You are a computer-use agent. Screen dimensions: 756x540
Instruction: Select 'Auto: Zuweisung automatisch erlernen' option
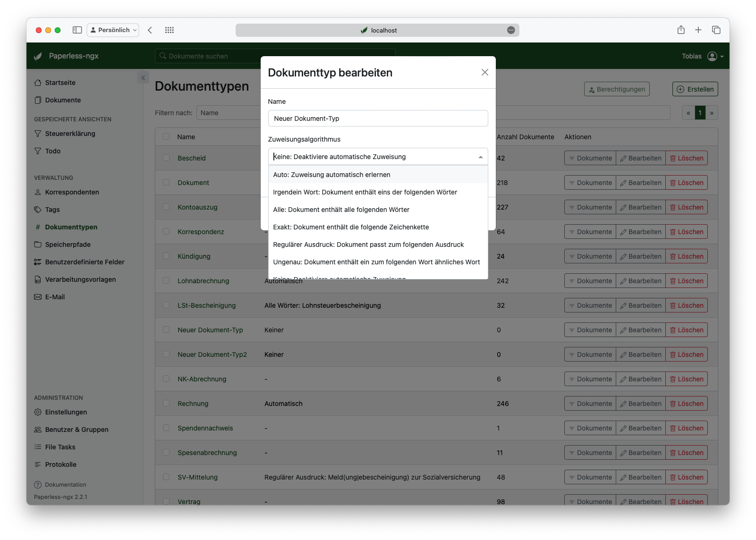click(331, 175)
